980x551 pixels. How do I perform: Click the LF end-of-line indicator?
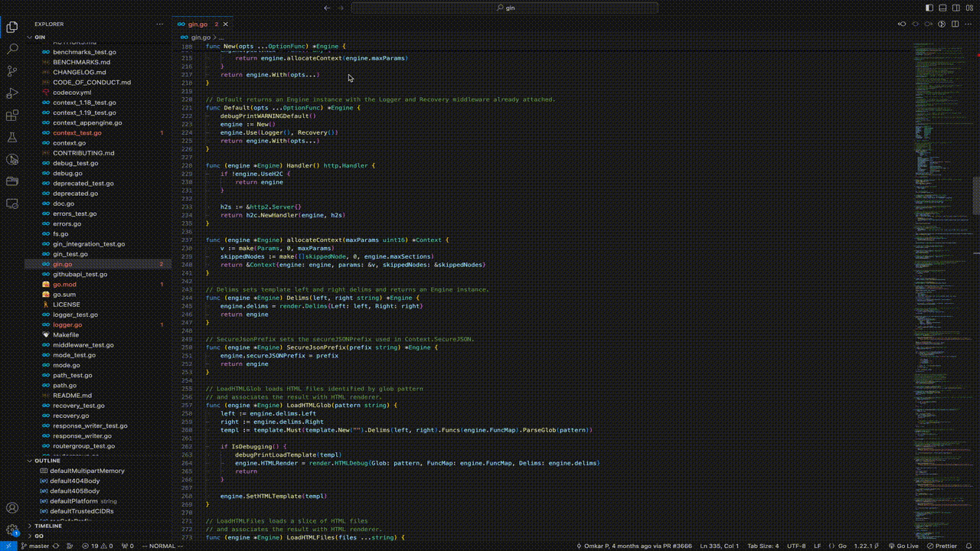pyautogui.click(x=817, y=546)
